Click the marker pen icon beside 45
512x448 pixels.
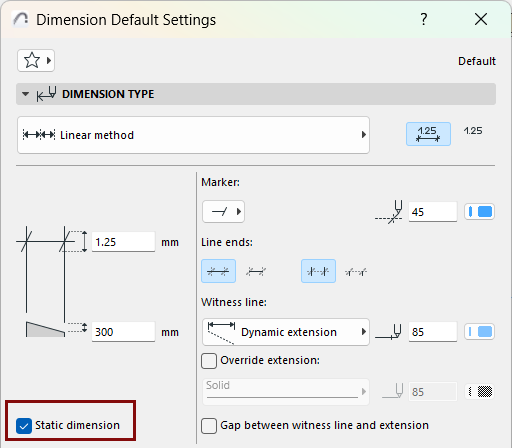389,212
